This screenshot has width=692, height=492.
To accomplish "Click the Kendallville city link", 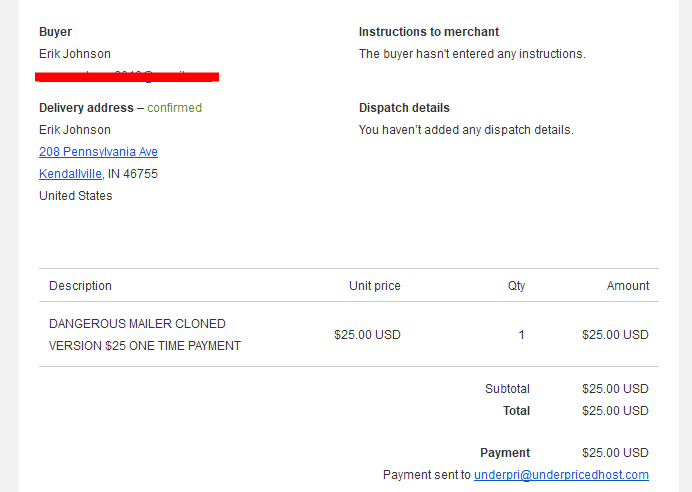I will click(x=71, y=174).
